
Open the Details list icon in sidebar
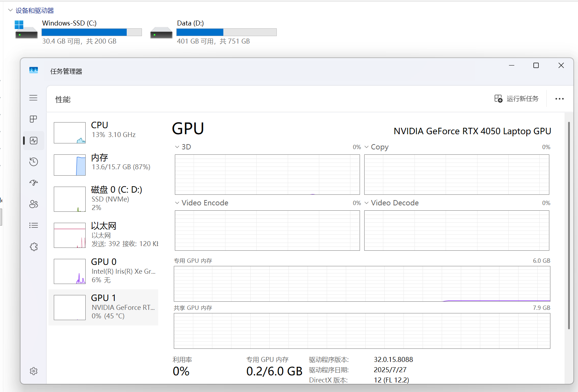coord(34,225)
